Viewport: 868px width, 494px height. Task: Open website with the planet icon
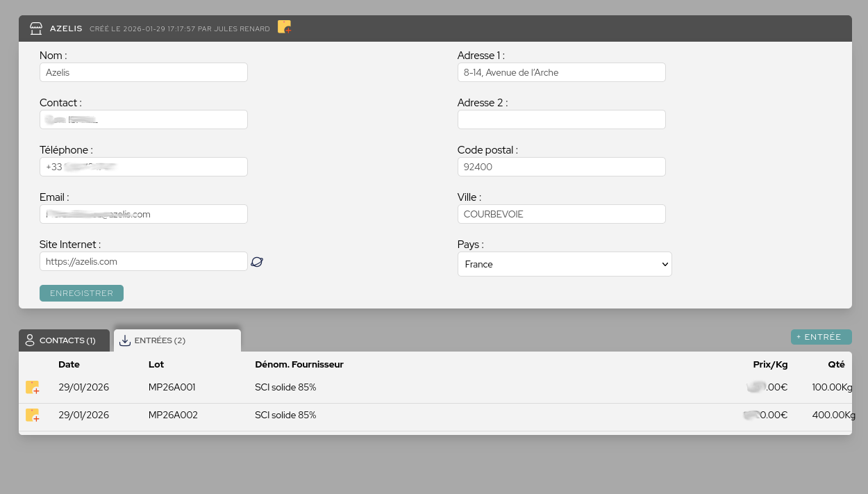(x=257, y=262)
